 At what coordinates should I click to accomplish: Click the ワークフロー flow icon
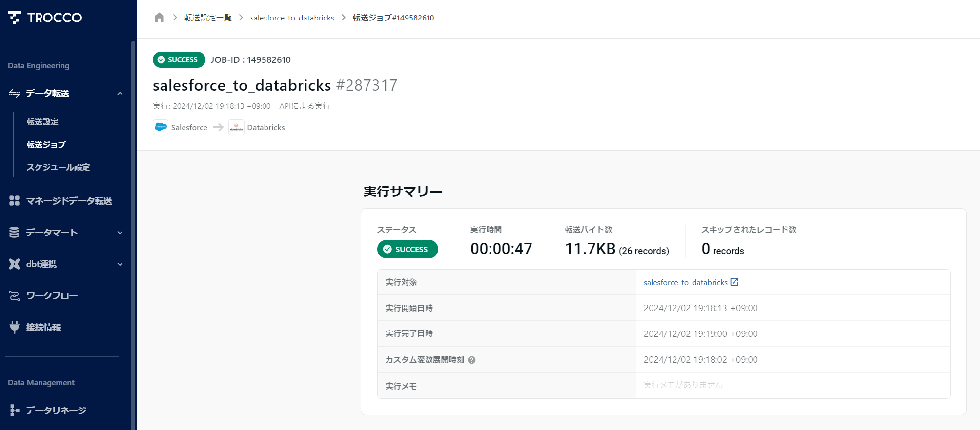pyautogui.click(x=14, y=295)
